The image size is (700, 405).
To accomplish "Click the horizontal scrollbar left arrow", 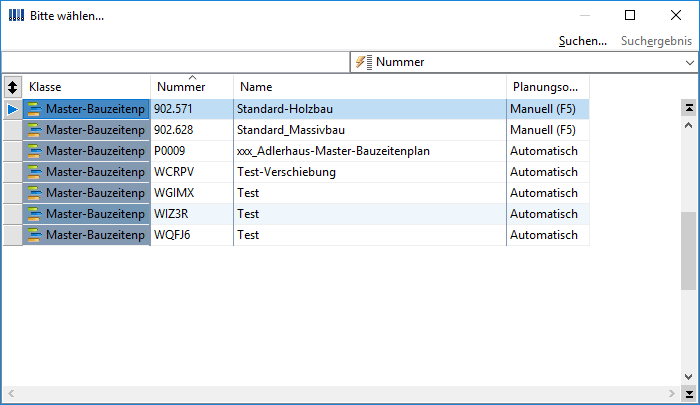I will 11,393.
